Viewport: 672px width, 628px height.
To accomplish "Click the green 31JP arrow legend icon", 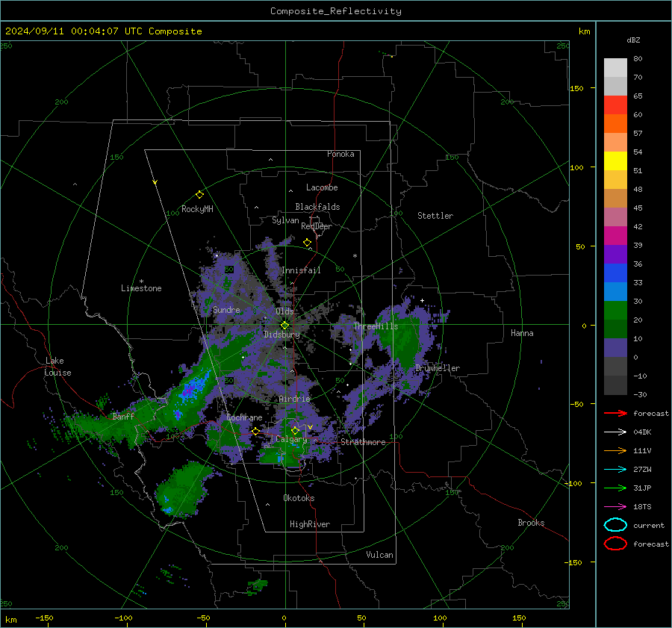I will click(615, 488).
